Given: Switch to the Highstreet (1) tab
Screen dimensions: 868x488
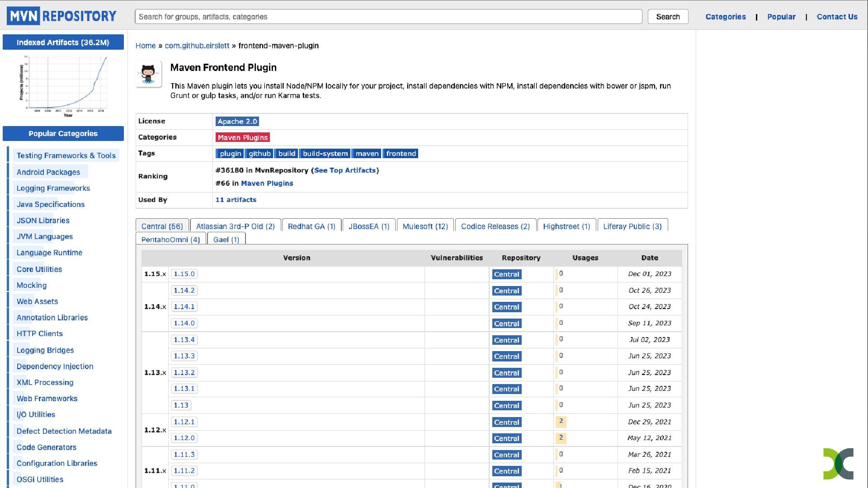Looking at the screenshot, I should pos(566,226).
